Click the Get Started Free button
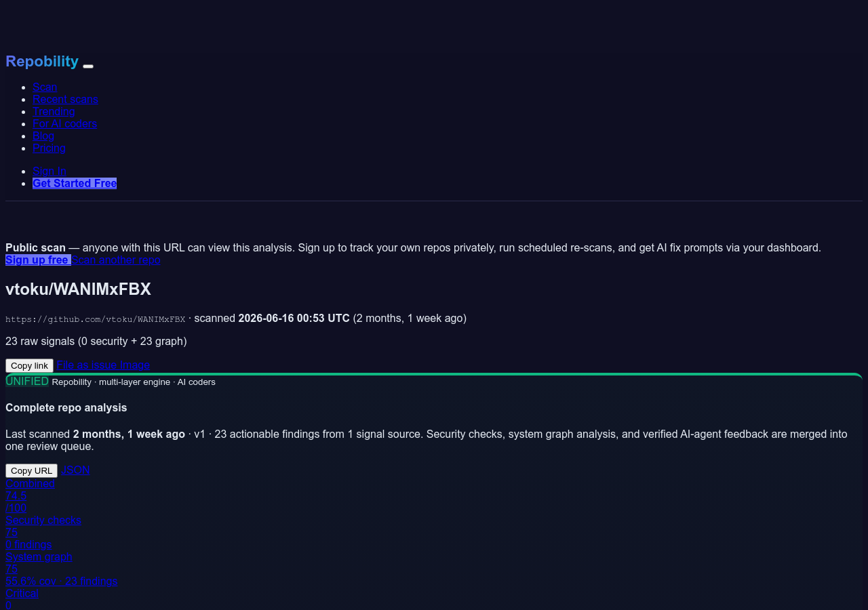Screen dimensions: 868x610 [75, 183]
